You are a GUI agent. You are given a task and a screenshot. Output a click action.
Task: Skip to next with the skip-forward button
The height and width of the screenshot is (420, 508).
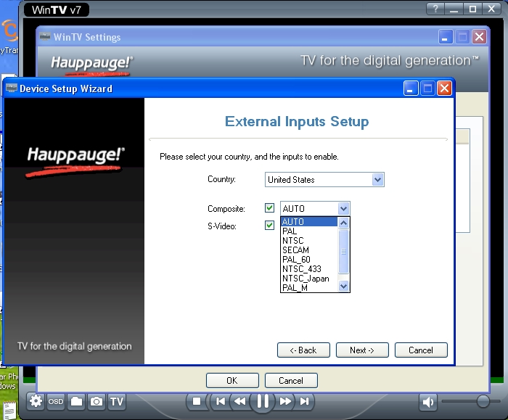coord(304,402)
